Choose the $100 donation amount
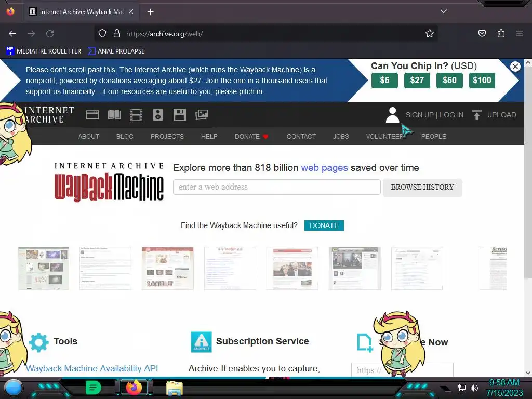The image size is (532, 399). coord(482,81)
